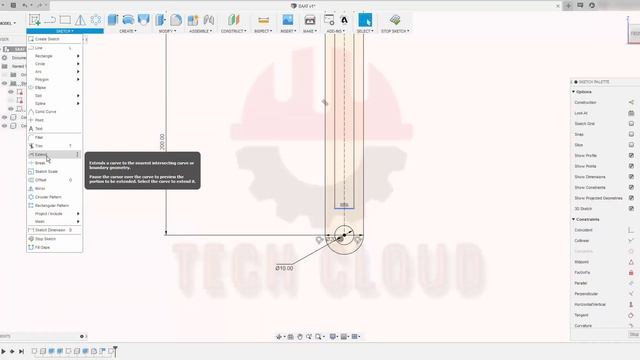Toggle the Slice checkbox

[631, 145]
